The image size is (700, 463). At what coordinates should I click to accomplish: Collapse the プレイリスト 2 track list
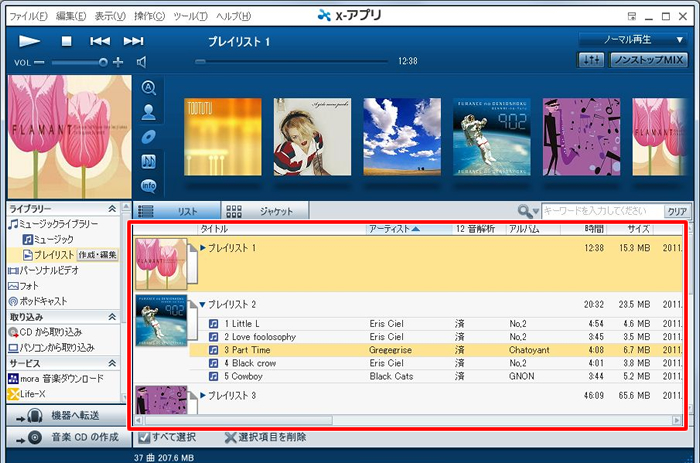(x=204, y=305)
